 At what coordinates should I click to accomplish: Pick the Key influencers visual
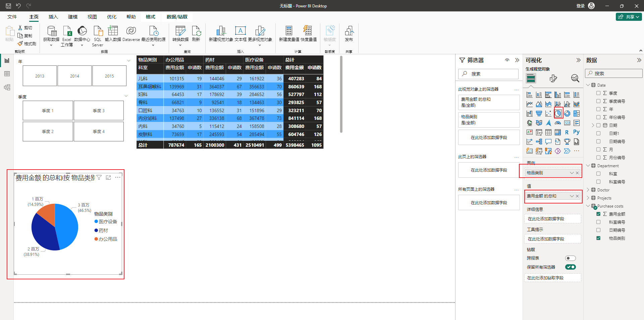(530, 142)
